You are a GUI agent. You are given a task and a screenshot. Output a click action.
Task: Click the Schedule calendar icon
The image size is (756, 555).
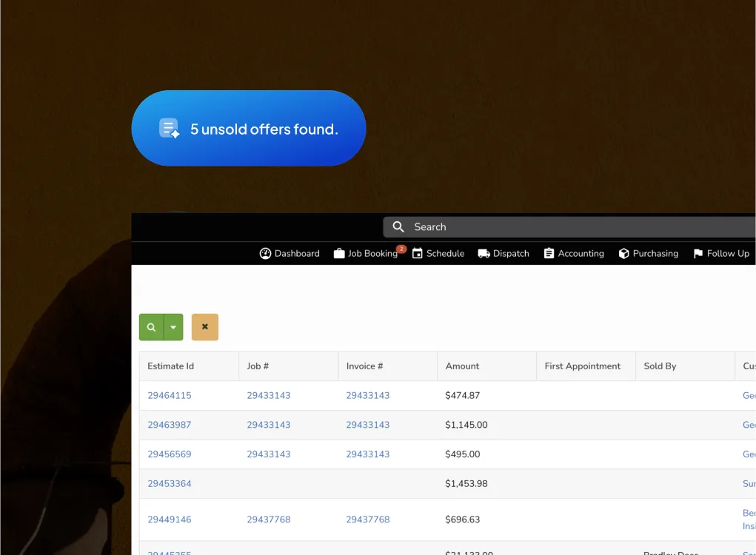coord(418,253)
